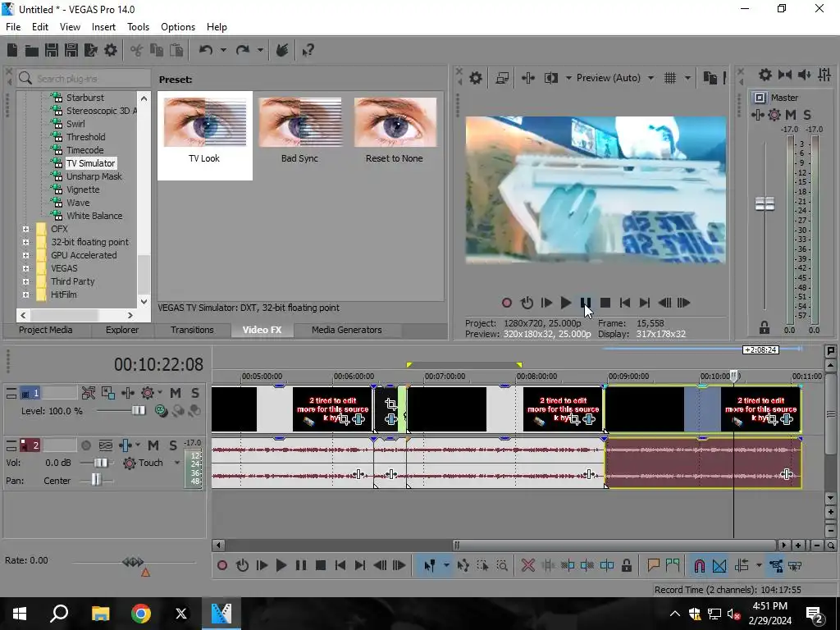Switch to the Transitions tab

tap(192, 330)
